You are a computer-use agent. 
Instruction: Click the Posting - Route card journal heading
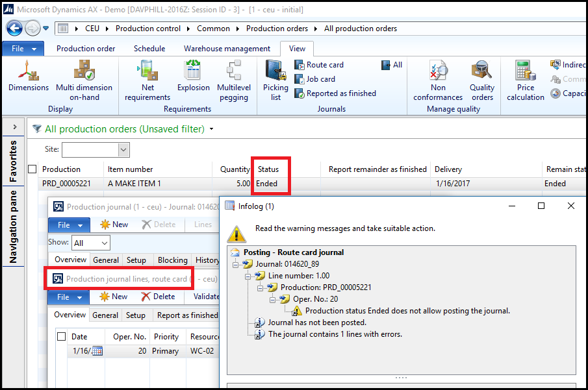click(294, 252)
